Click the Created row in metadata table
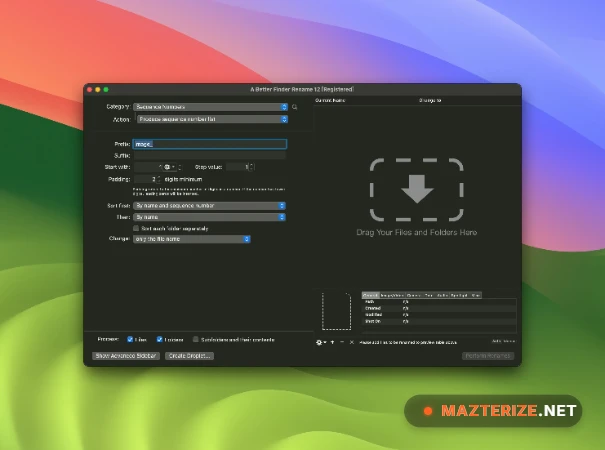This screenshot has width=605, height=450. 439,308
